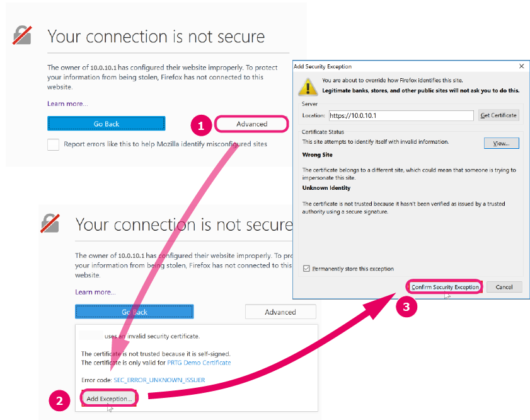This screenshot has height=420, width=530.
Task: Cancel the Add Security Exception dialog
Action: click(504, 286)
